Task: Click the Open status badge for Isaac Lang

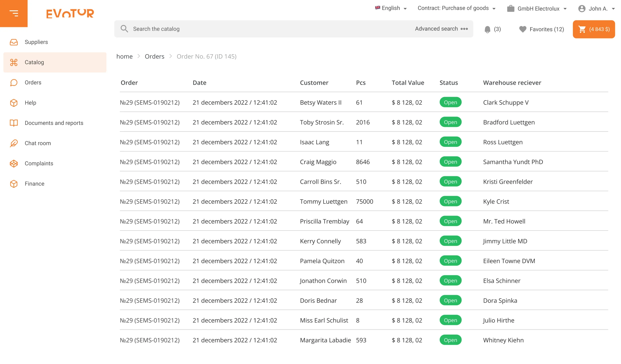Action: [451, 142]
